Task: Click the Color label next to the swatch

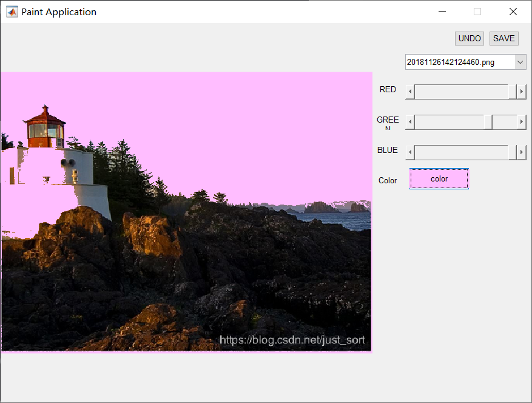Action: coord(388,180)
